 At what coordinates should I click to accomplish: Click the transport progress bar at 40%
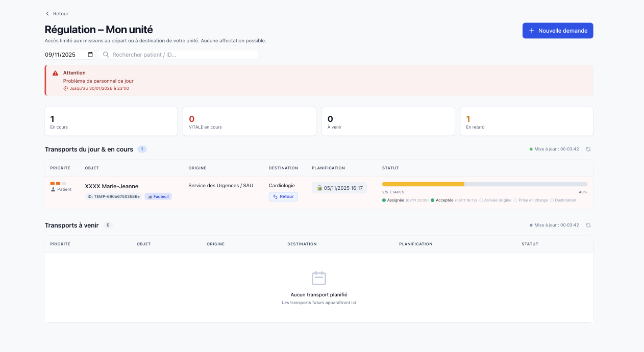point(484,184)
